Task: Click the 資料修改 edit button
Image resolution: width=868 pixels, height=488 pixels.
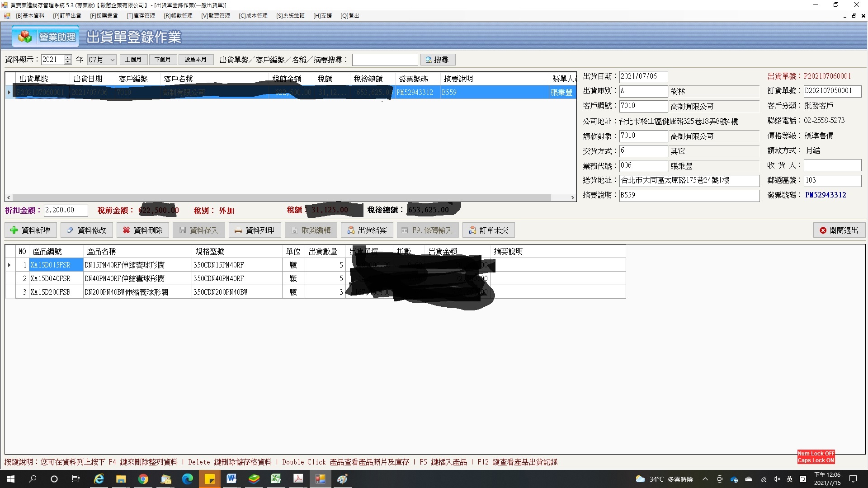Action: tap(87, 230)
